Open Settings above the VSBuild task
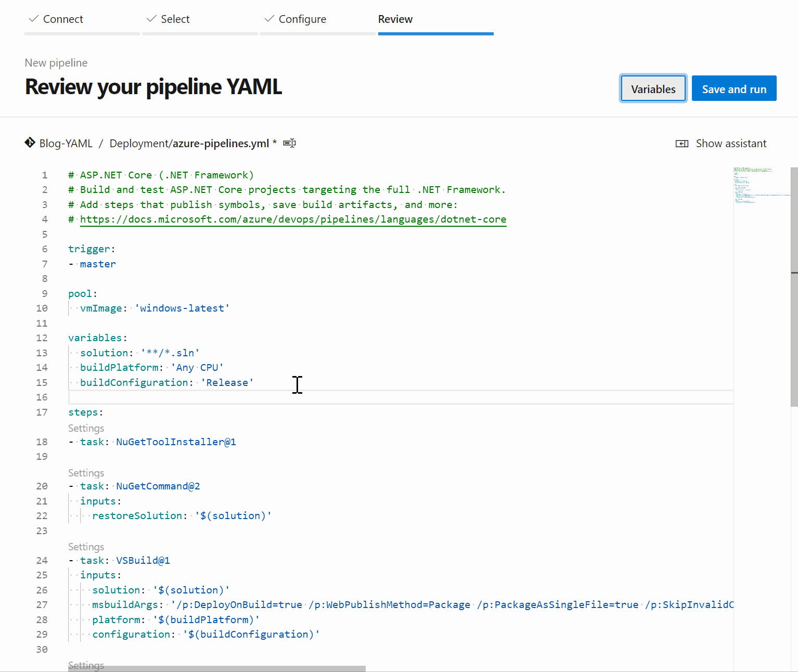The image size is (798, 672). [x=86, y=547]
